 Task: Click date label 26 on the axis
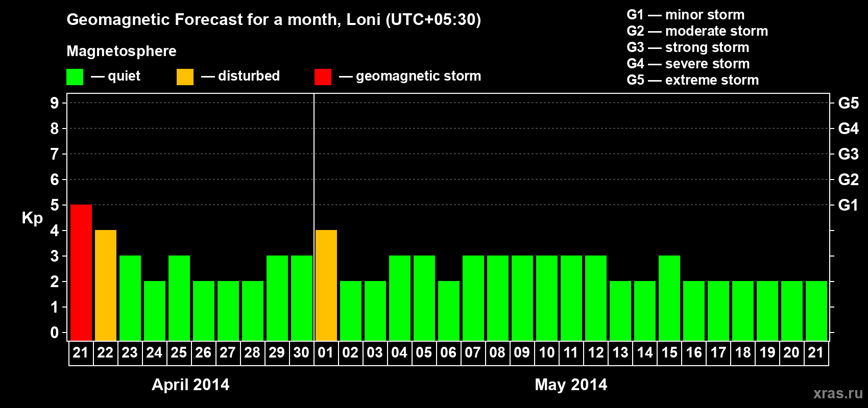203,352
